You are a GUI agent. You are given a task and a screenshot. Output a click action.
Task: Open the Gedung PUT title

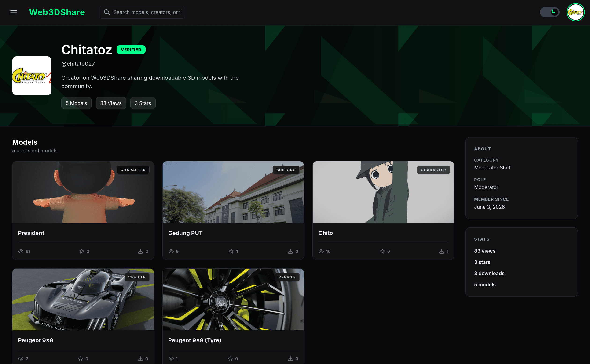(185, 233)
